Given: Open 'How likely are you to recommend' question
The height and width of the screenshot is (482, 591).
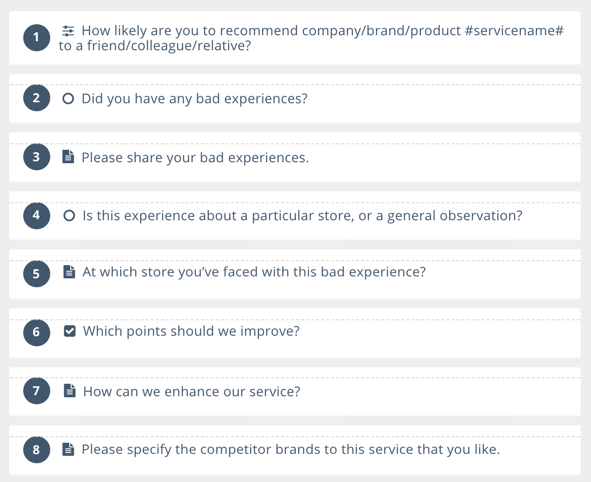Looking at the screenshot, I should 311,38.
